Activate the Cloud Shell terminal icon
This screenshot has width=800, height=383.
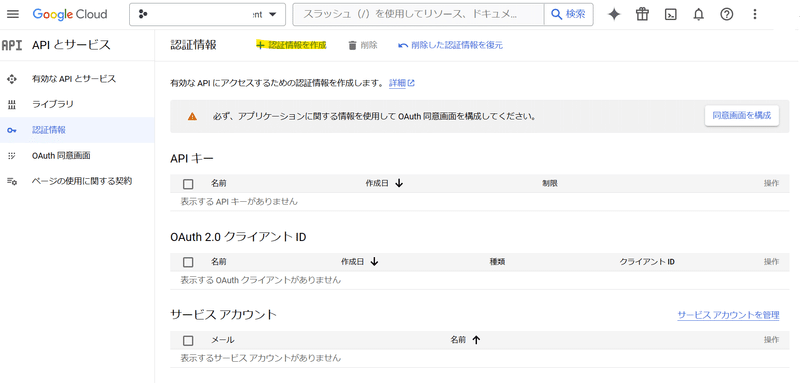[670, 14]
